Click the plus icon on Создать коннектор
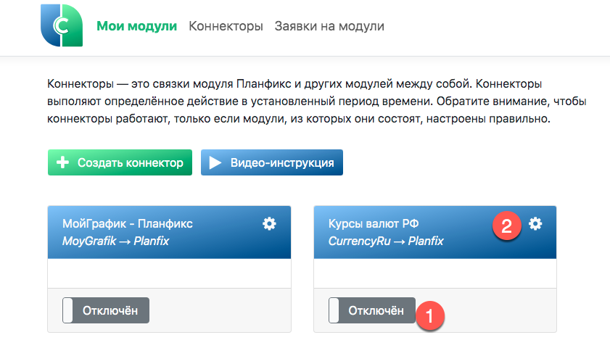This screenshot has height=364, width=610. pyautogui.click(x=62, y=162)
